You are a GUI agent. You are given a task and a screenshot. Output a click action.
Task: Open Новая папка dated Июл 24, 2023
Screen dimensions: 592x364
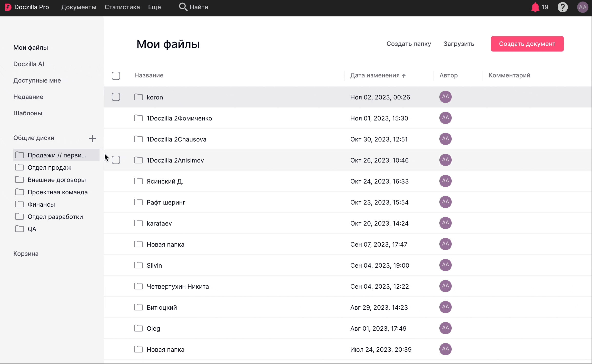point(165,350)
